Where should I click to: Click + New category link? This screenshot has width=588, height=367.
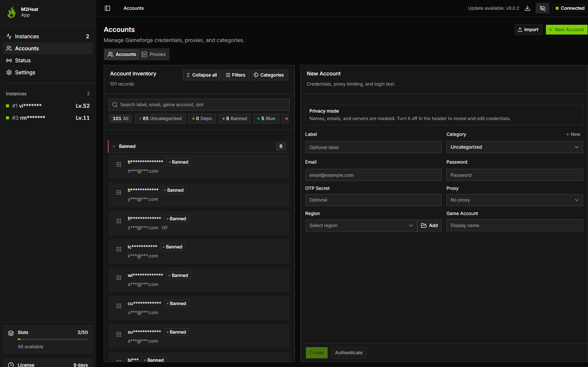[573, 134]
